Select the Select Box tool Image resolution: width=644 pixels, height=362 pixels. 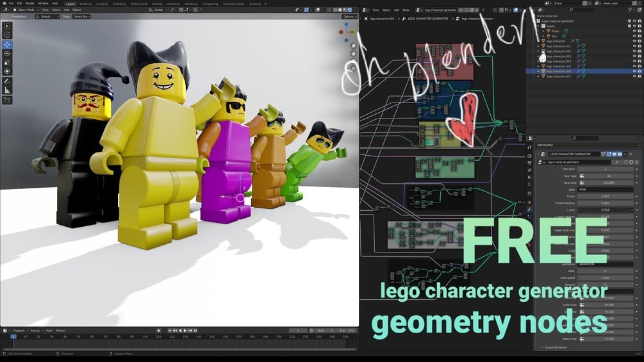pos(7,26)
